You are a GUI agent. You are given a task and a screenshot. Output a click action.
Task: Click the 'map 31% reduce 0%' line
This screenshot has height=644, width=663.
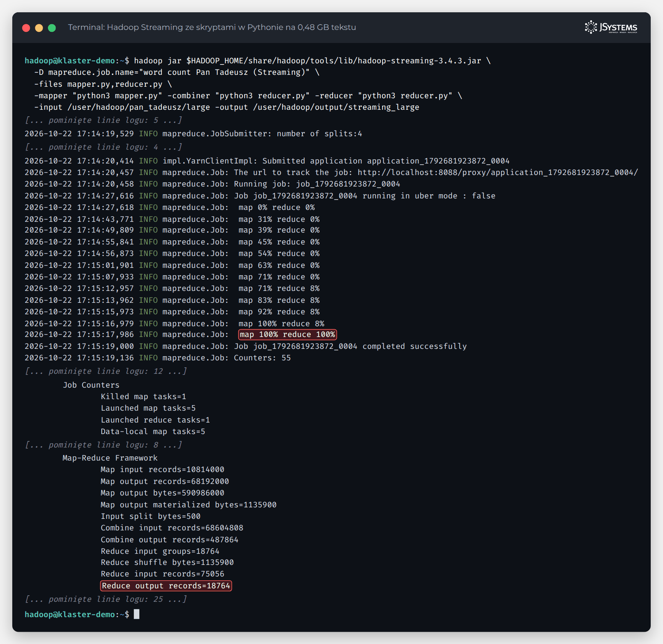pyautogui.click(x=172, y=219)
